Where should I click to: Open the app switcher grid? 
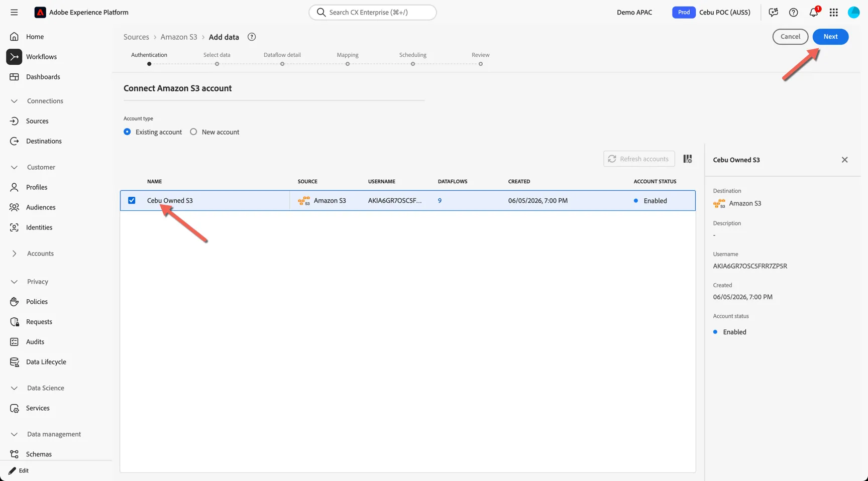coord(834,12)
